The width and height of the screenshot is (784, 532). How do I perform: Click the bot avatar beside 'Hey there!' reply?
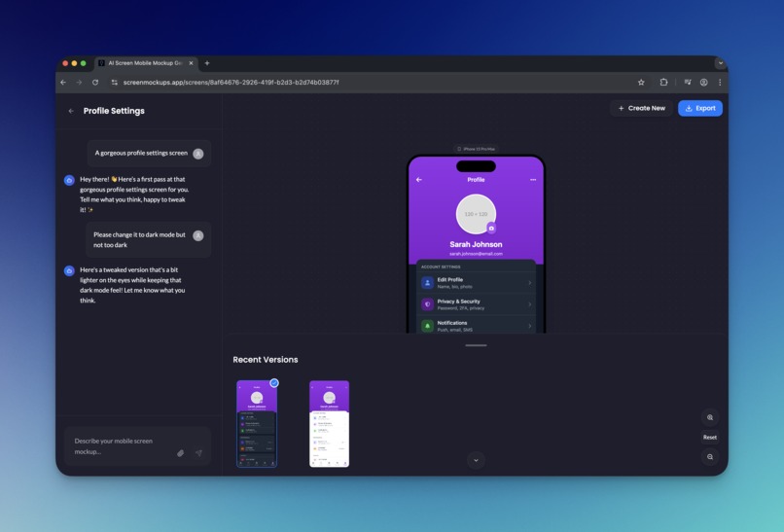[69, 180]
